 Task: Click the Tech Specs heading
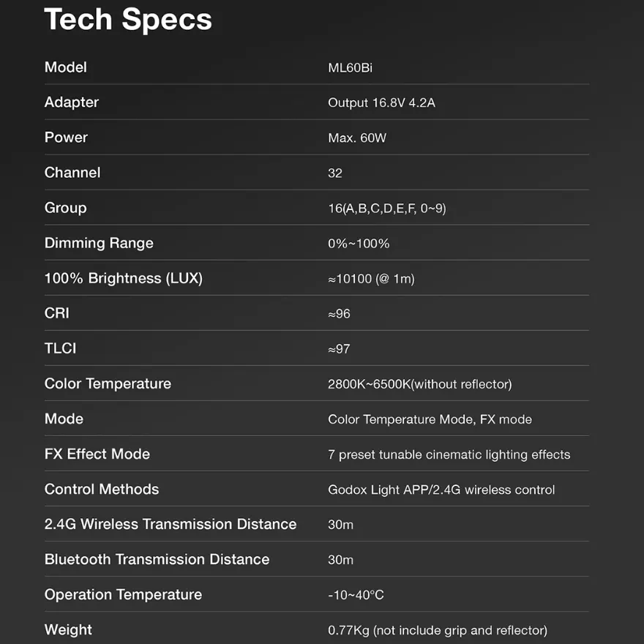128,19
